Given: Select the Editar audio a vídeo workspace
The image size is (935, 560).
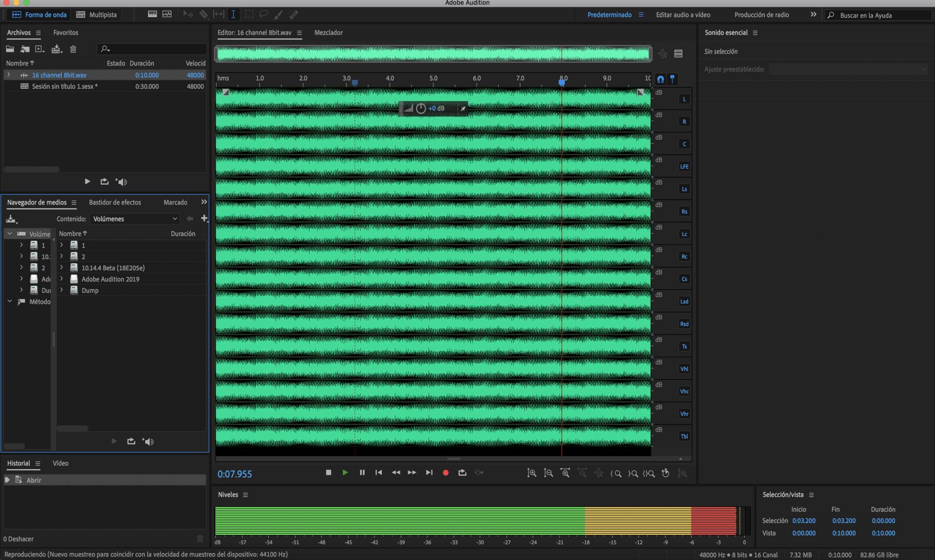Looking at the screenshot, I should pos(683,15).
